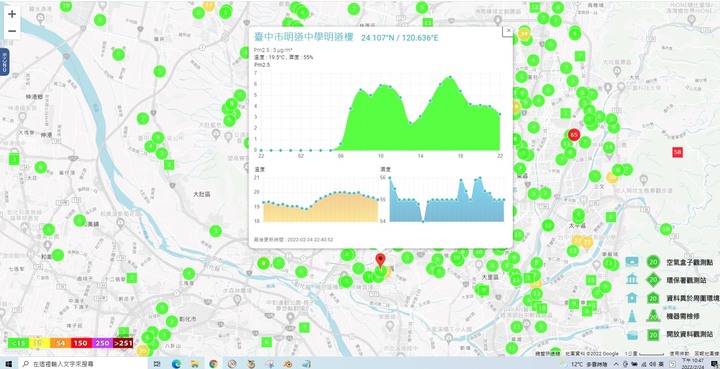This screenshot has height=369, width=720.
Task: Click the taskbar clock showing 10:47
Action: pyautogui.click(x=692, y=363)
